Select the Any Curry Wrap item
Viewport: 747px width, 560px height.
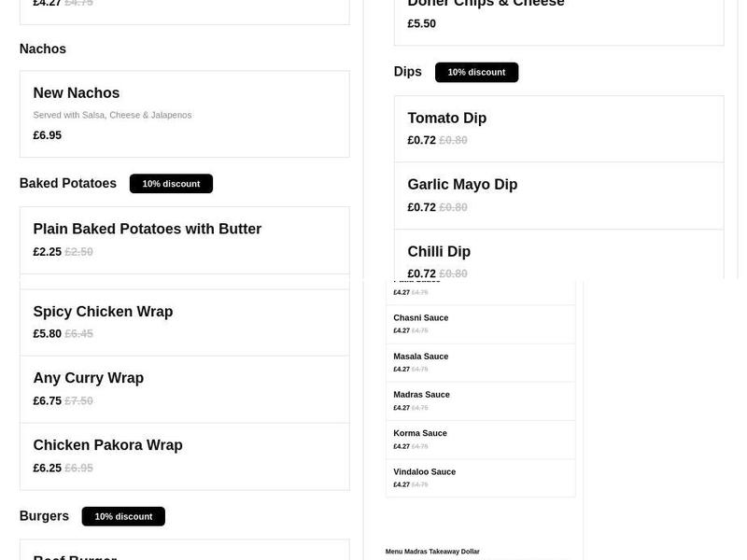(184, 389)
